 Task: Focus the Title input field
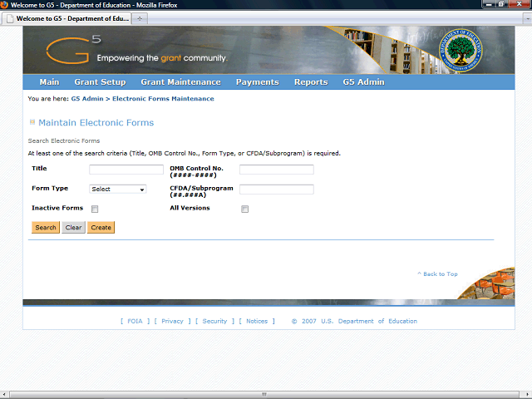tap(126, 170)
